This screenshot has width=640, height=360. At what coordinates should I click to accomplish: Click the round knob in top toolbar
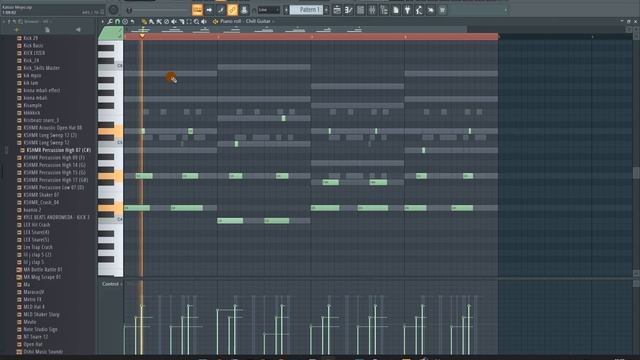114,10
